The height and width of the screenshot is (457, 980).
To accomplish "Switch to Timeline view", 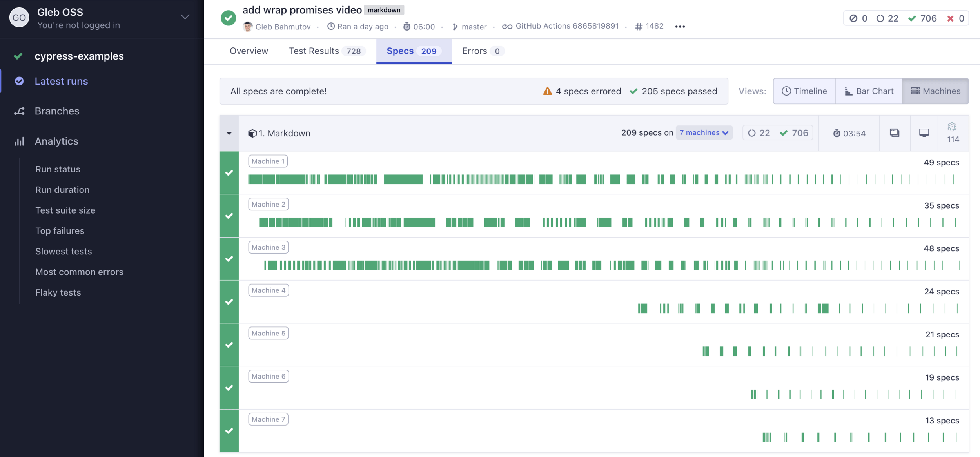I will (x=804, y=91).
